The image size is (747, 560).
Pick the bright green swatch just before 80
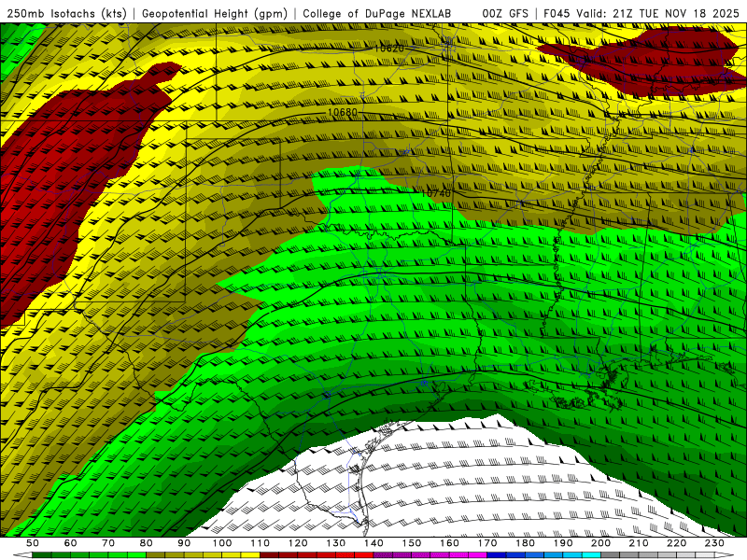[x=136, y=554]
